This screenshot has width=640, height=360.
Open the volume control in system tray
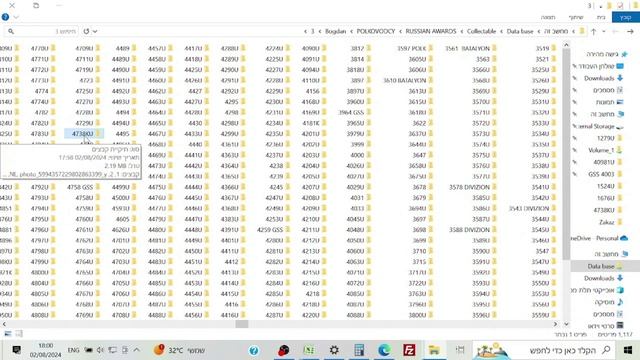tap(100, 350)
